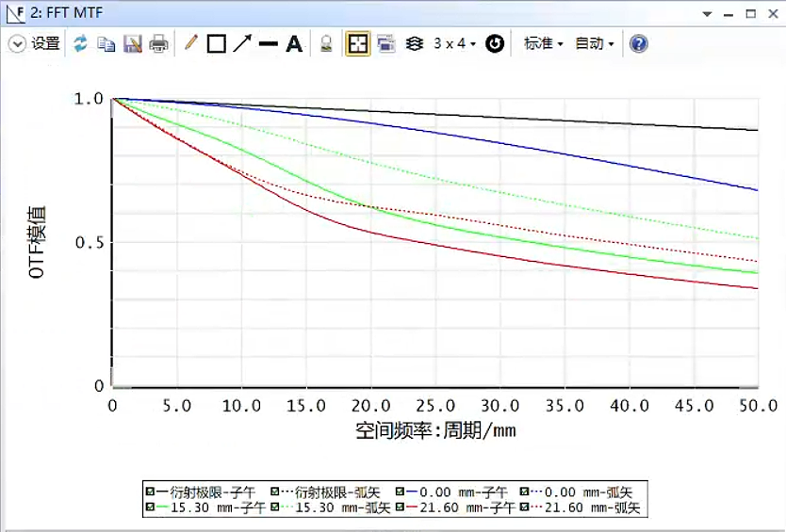Open the help question mark icon
This screenshot has height=532, width=786.
[639, 43]
